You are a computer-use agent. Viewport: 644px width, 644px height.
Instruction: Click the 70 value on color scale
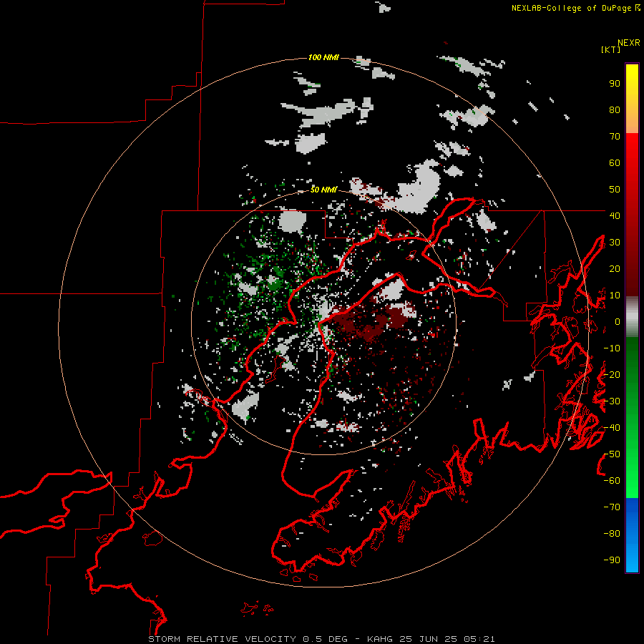[x=615, y=137]
